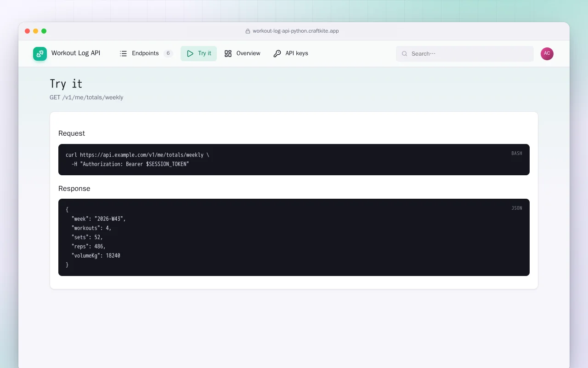Click the Try it play icon
Screen dimensions: 588x368
[190, 53]
